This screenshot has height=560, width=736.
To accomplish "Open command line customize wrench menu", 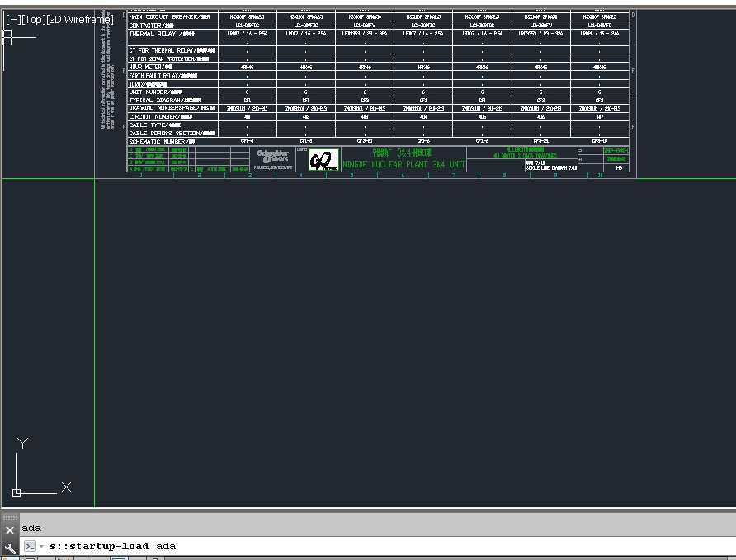I will click(x=9, y=548).
